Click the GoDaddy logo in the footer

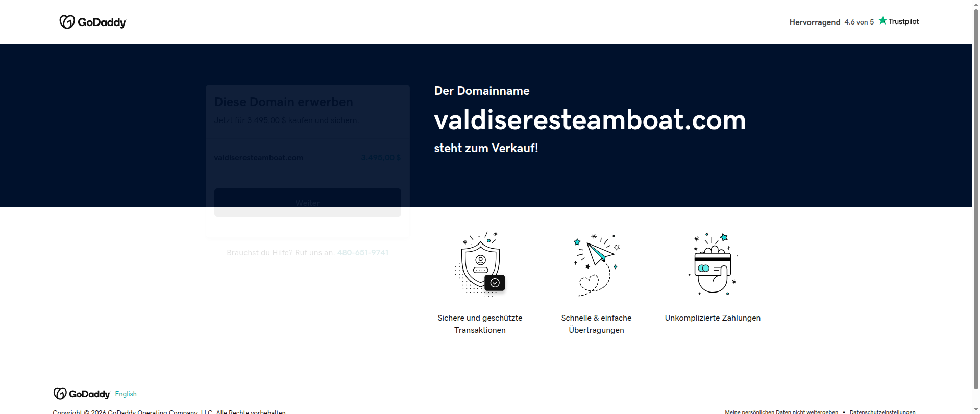pos(82,394)
